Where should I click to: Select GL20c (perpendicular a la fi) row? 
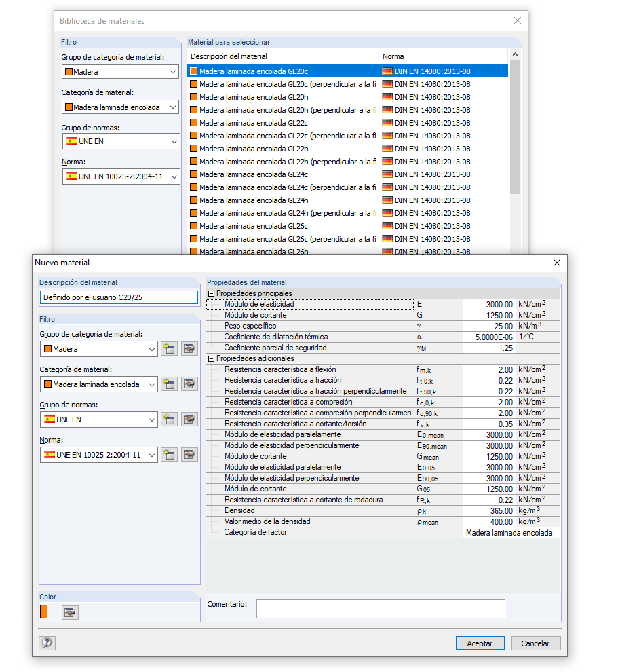point(347,84)
